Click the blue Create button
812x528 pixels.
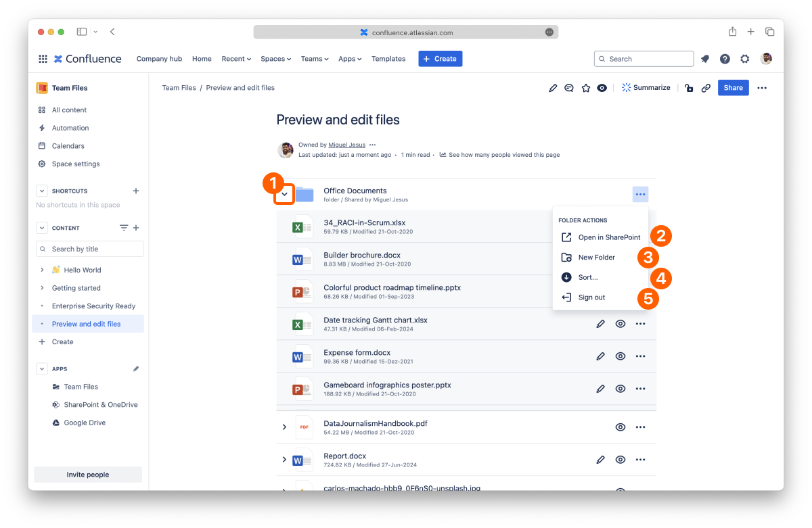(440, 59)
